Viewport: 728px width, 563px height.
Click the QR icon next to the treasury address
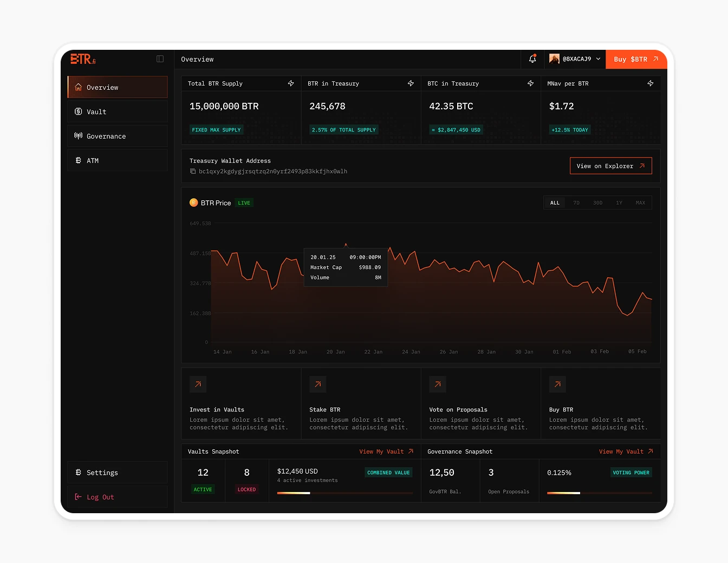[x=193, y=171]
